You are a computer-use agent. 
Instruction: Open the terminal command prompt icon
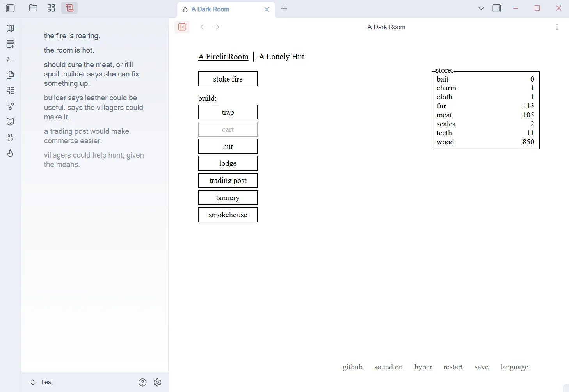11,59
